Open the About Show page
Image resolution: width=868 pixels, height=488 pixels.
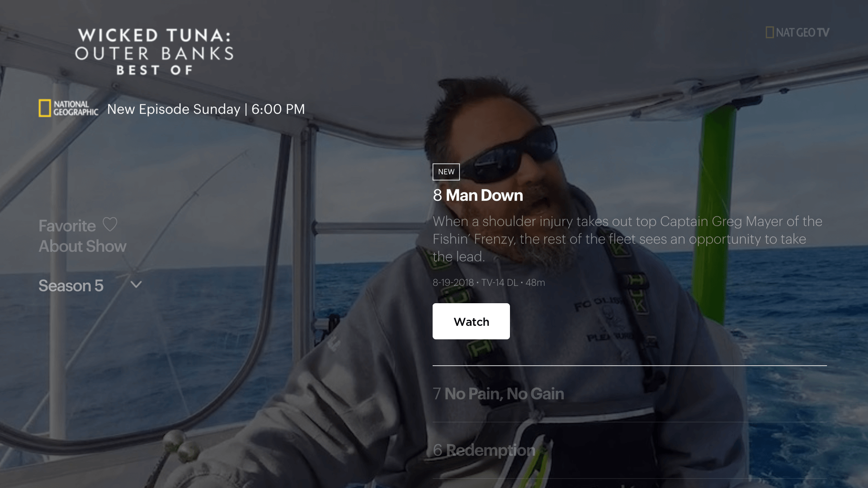pyautogui.click(x=82, y=246)
